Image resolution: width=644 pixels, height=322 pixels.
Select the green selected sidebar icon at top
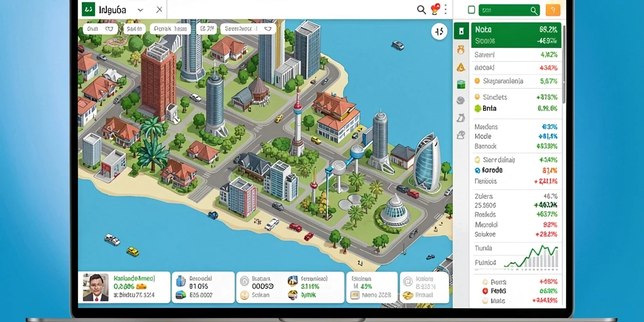pyautogui.click(x=461, y=31)
